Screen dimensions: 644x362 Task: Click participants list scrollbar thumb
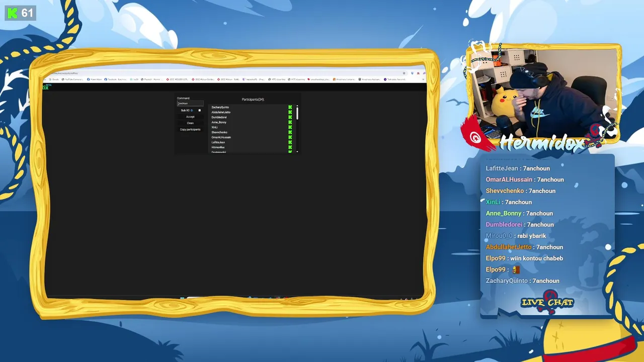pyautogui.click(x=297, y=114)
